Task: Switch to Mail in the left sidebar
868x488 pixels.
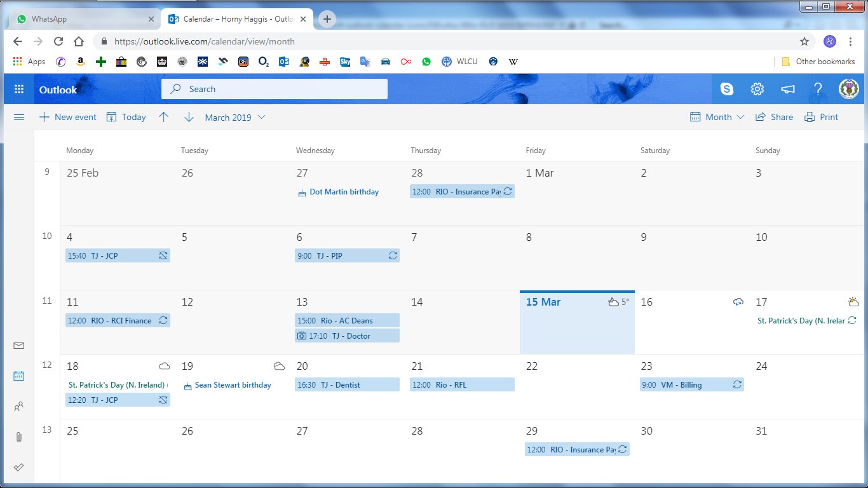Action: pyautogui.click(x=18, y=345)
